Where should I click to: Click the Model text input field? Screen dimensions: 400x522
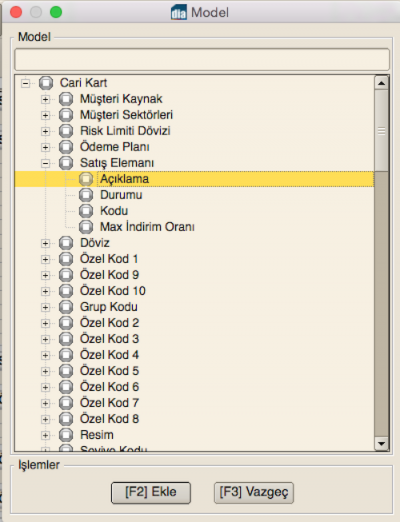tap(202, 59)
